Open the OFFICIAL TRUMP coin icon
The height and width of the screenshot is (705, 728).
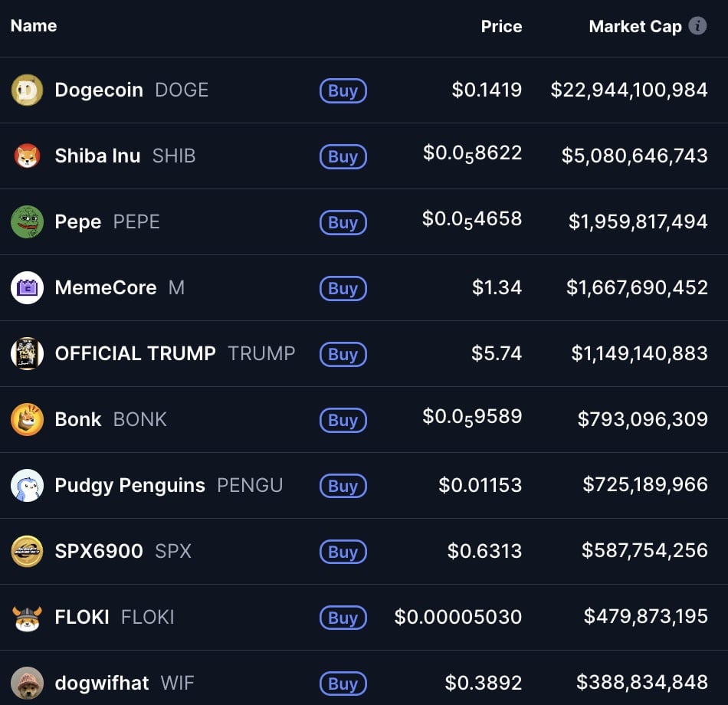point(27,354)
